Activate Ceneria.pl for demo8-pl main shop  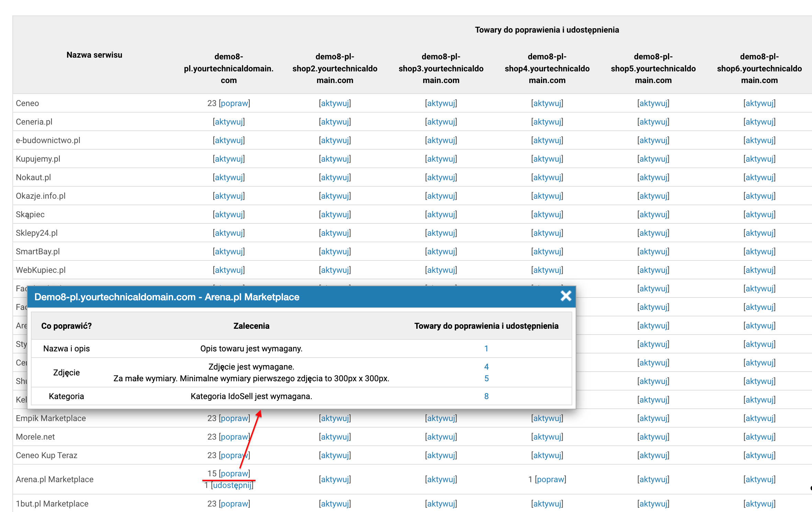pos(229,122)
